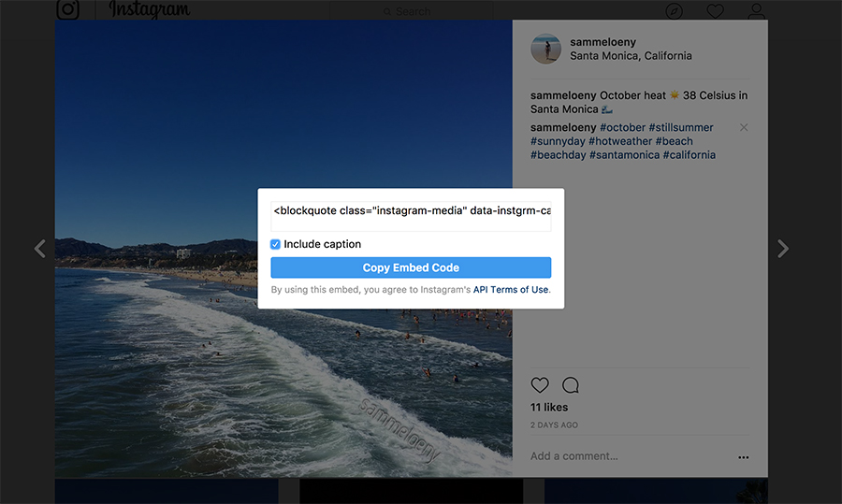Open the #hotweather hashtag
Screen dimensions: 842x504
click(x=620, y=141)
